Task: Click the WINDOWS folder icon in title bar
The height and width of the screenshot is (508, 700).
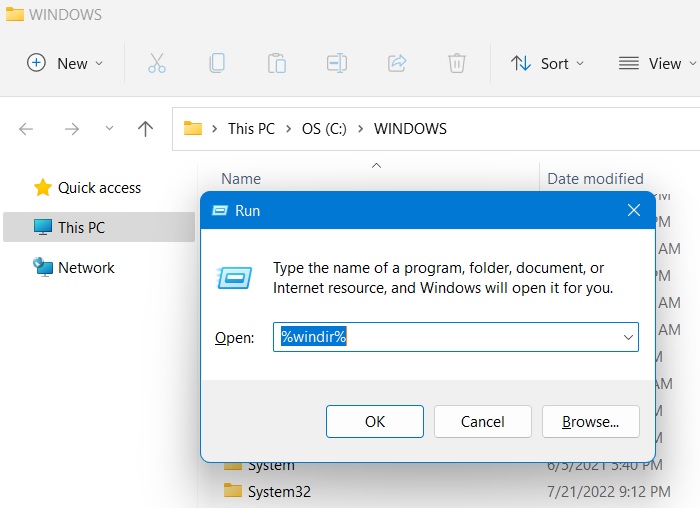Action: coord(15,14)
